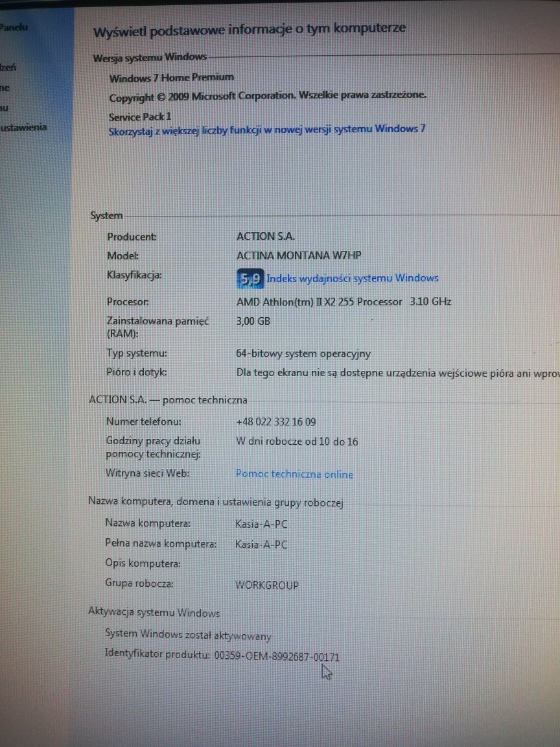560x747 pixels.
Task: Click the heading 'Wyświetl podstawowe informacje o tym komputerze'
Action: click(250, 30)
